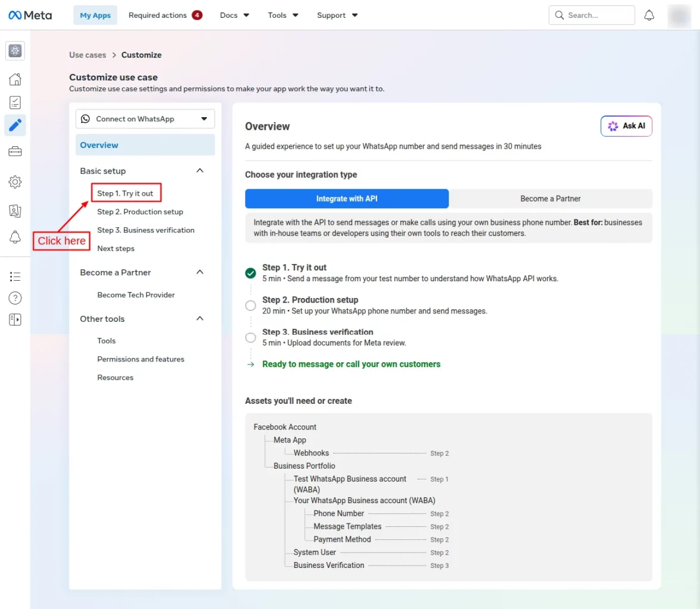The width and height of the screenshot is (700, 609).
Task: Open Step 1. Try it out
Action: [x=126, y=193]
